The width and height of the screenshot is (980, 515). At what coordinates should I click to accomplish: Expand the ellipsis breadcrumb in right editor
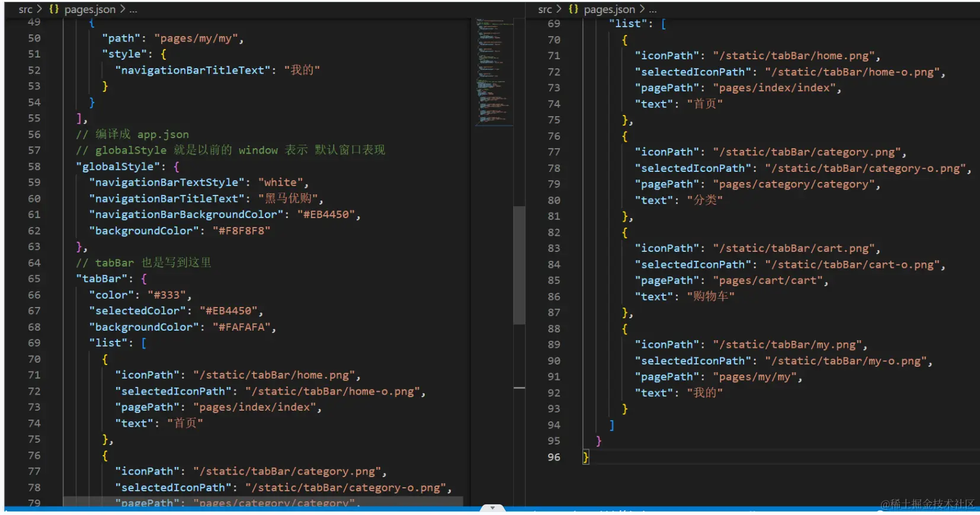pyautogui.click(x=653, y=9)
